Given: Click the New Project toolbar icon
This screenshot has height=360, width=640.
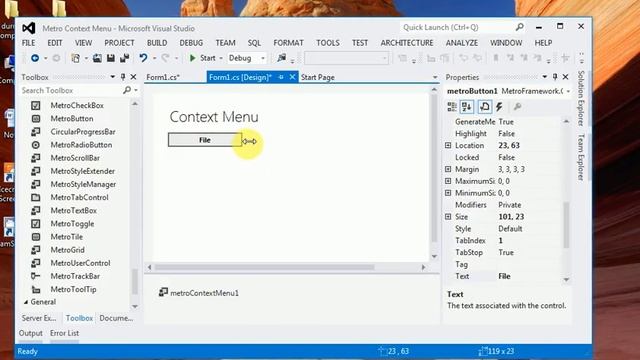Looking at the screenshot, I should tap(76, 58).
